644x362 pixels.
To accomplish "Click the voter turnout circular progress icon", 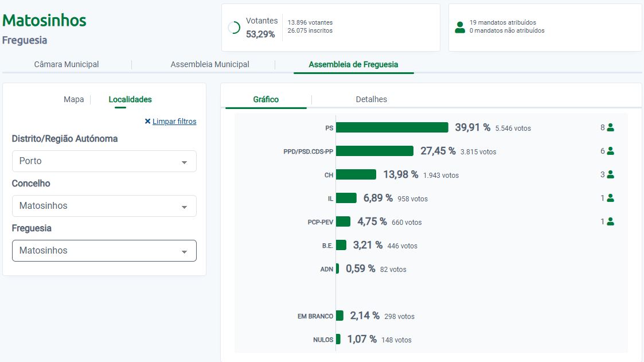I will pyautogui.click(x=234, y=28).
